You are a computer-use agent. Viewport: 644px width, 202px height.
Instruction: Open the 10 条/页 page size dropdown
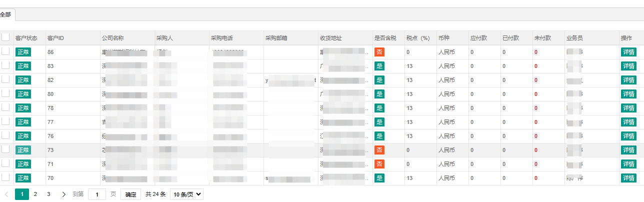pos(187,194)
